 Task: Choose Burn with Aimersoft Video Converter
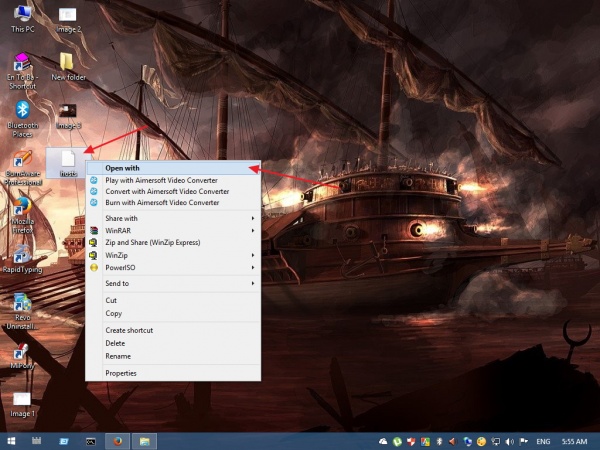[173, 202]
